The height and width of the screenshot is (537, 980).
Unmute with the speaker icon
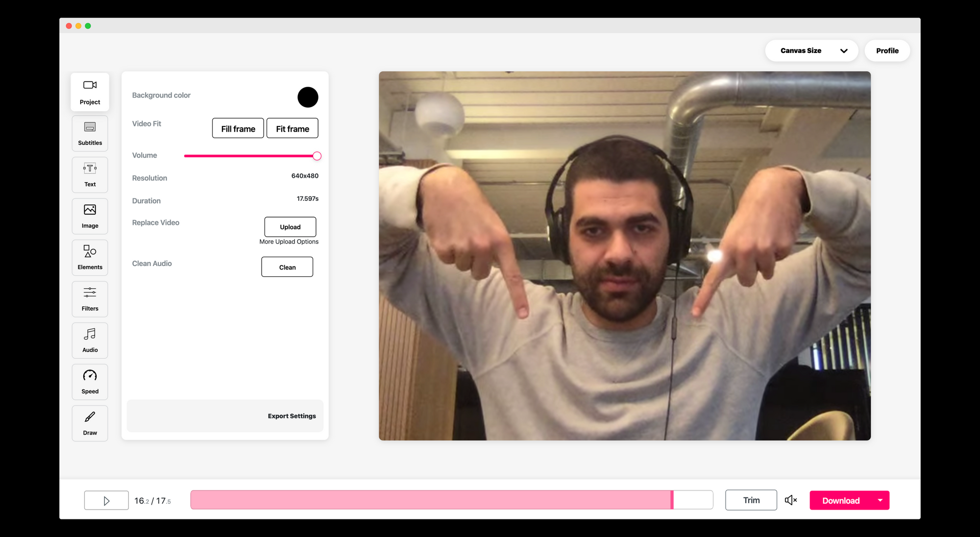[791, 500]
